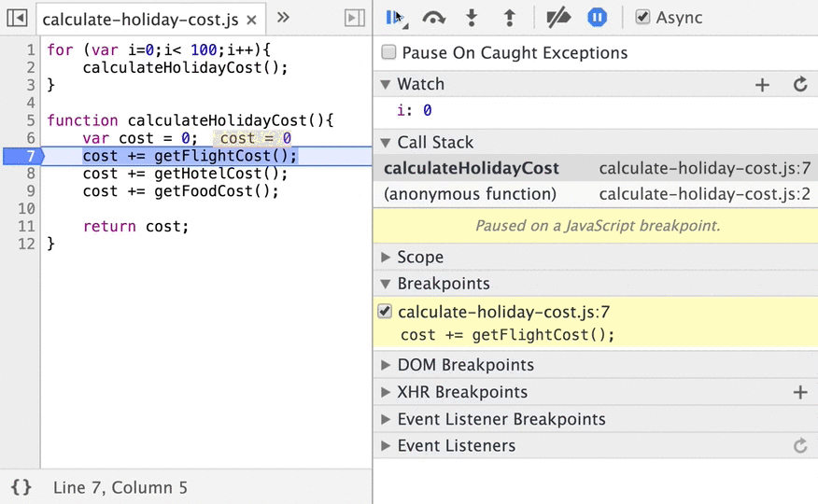Enable Pause On Caught Exceptions
This screenshot has width=818, height=504.
[388, 52]
